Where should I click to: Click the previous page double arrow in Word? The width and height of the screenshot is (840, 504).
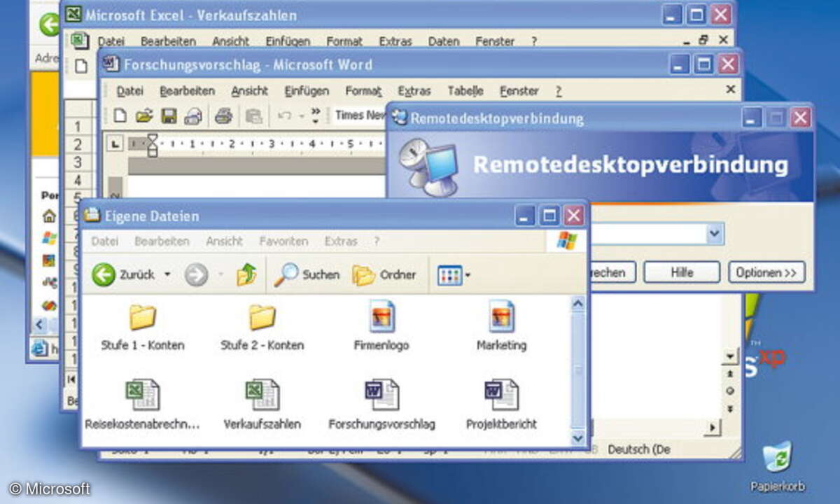pyautogui.click(x=731, y=374)
